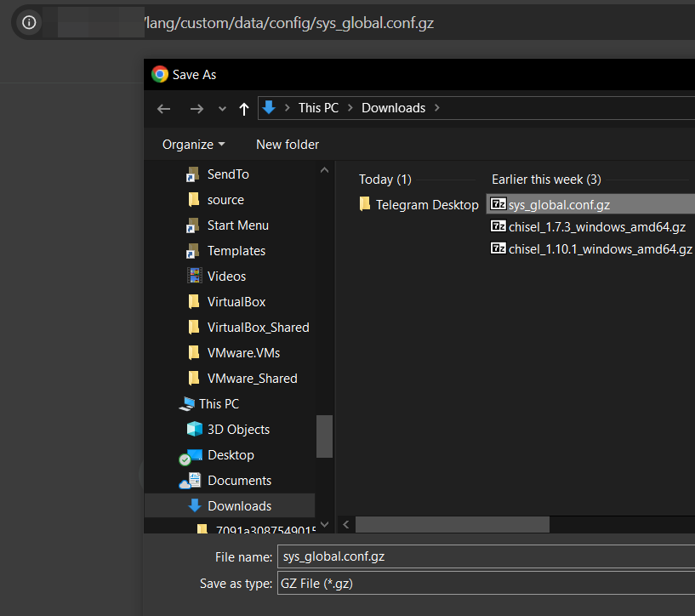Open the Telegram Desktop folder
Screen dimensions: 695x616
coord(426,205)
